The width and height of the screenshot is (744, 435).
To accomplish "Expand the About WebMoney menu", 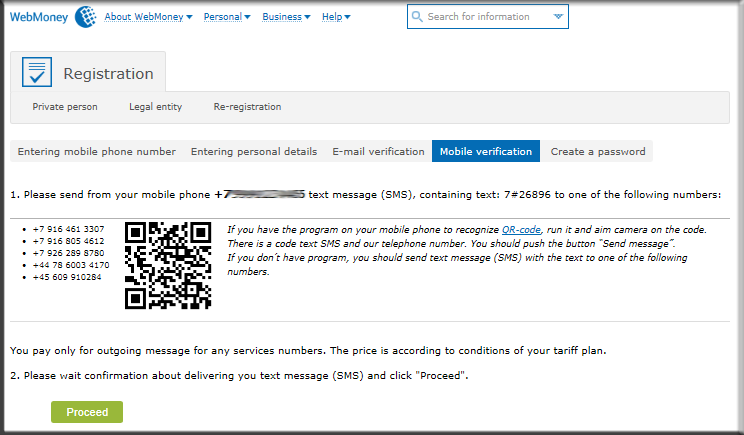I will tap(148, 17).
